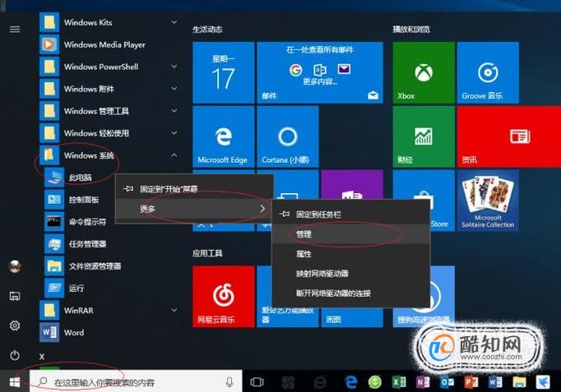Open the Groove 音乐 tile
This screenshot has width=561, height=392.
[x=488, y=72]
